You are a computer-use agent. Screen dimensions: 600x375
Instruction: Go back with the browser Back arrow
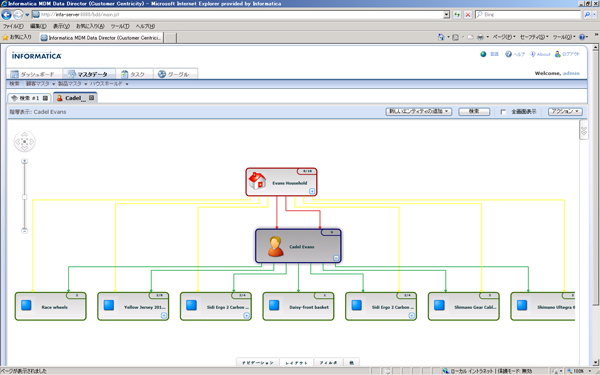pos(7,15)
